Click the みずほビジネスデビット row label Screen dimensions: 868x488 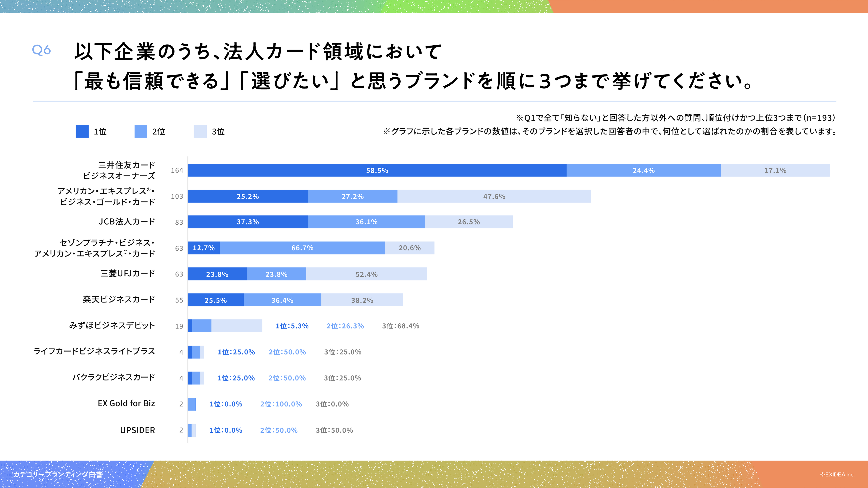point(112,325)
